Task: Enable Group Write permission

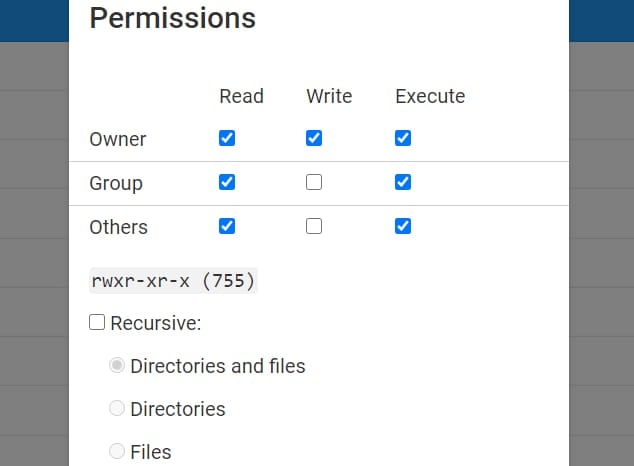Action: coord(314,182)
